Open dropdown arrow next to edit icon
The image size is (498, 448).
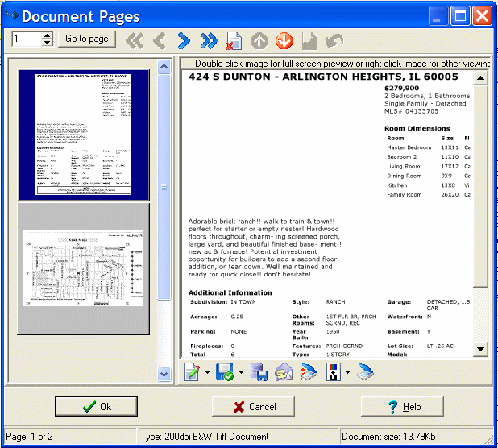pos(207,372)
